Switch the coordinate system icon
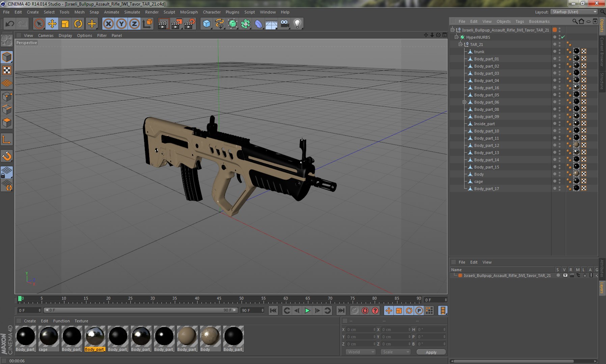Screen dimensions: 606x364 point(147,24)
